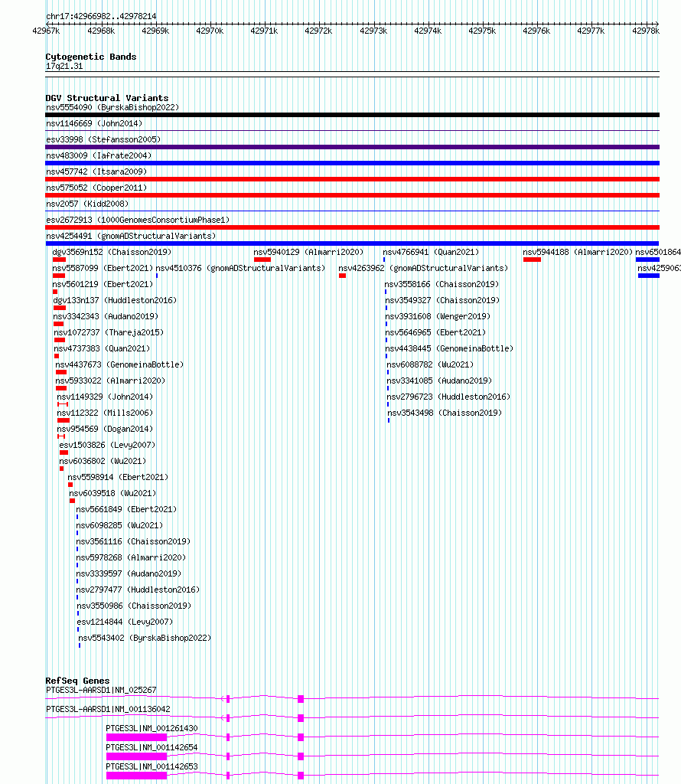Open gene PTGES3L|NM_001261430
This screenshot has height=784, width=681.
152,729
